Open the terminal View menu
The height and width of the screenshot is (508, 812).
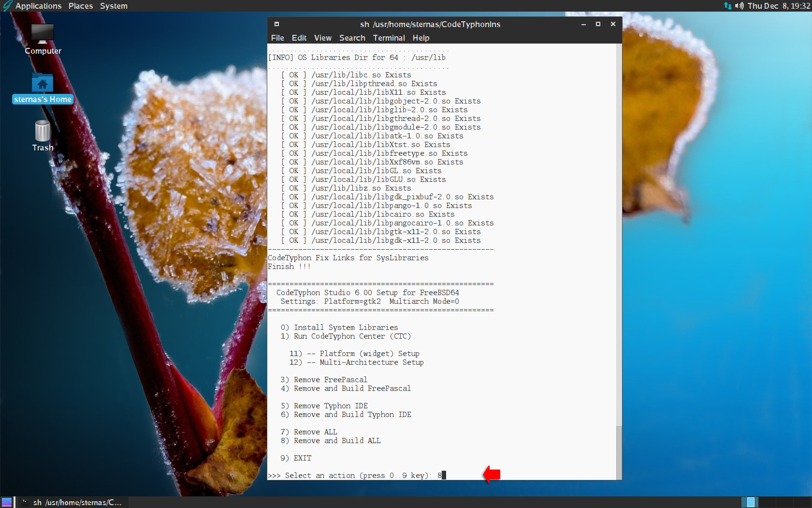(322, 38)
